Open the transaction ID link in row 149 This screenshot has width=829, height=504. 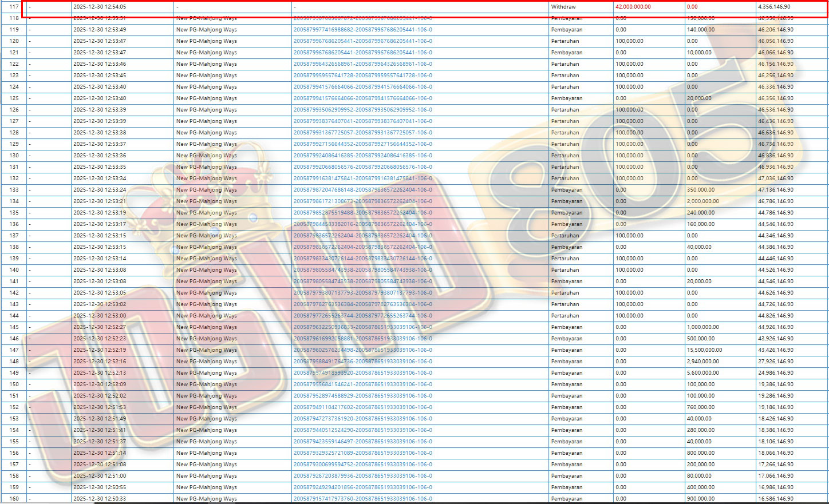coord(362,373)
